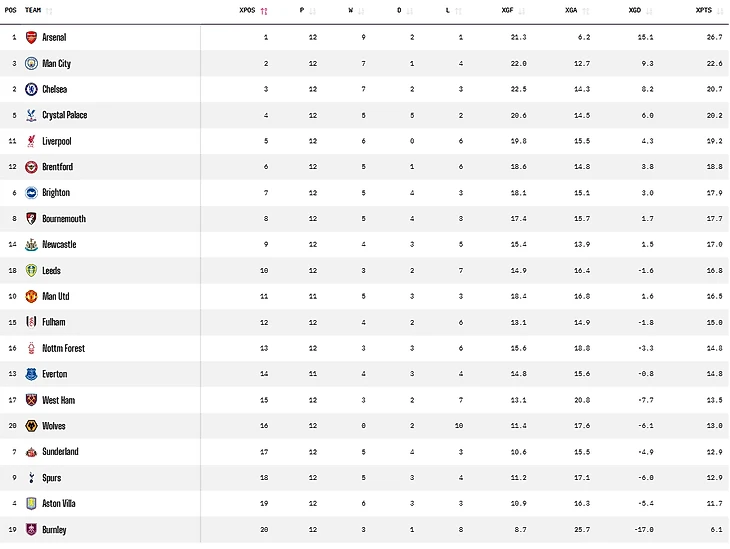Open the Brentford badge icon

coord(31,167)
